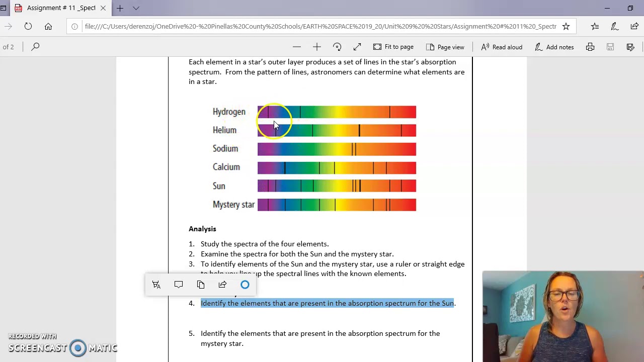Zoom out with the minus icon
The height and width of the screenshot is (362, 644).
(297, 47)
